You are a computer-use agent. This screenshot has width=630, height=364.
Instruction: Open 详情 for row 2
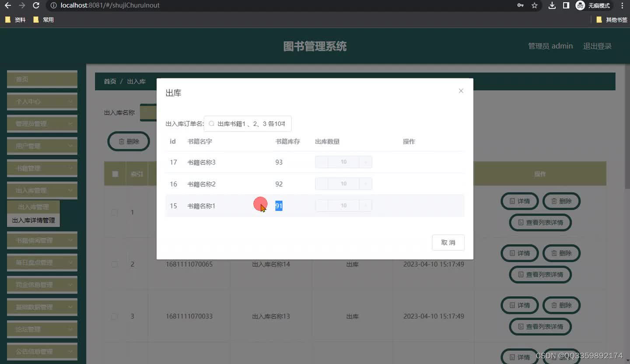(x=519, y=253)
